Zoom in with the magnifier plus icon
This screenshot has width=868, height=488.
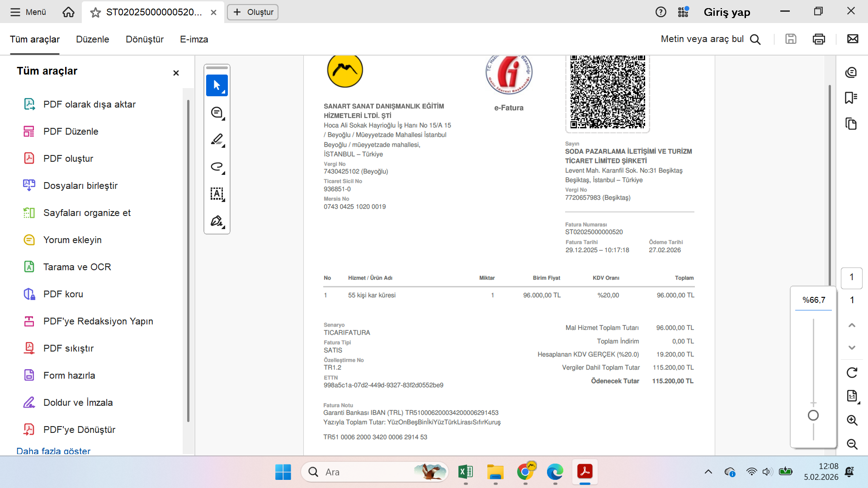click(x=852, y=420)
